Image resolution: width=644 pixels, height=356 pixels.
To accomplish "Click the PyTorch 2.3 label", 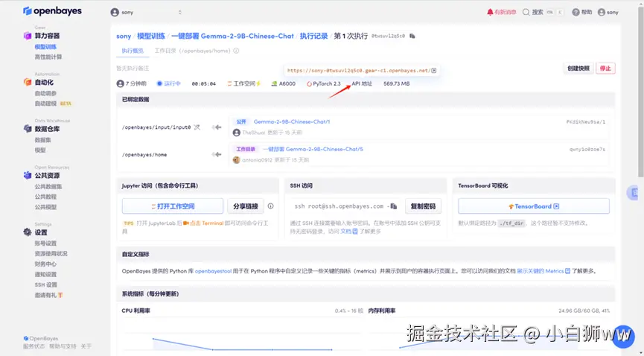I will click(x=324, y=83).
